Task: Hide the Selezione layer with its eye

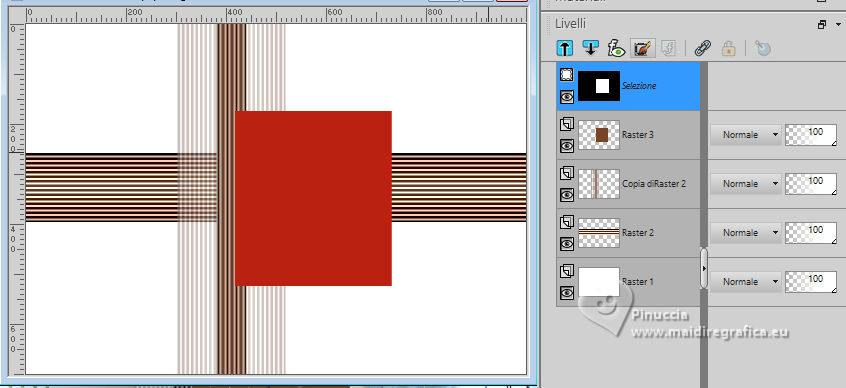Action: click(567, 97)
